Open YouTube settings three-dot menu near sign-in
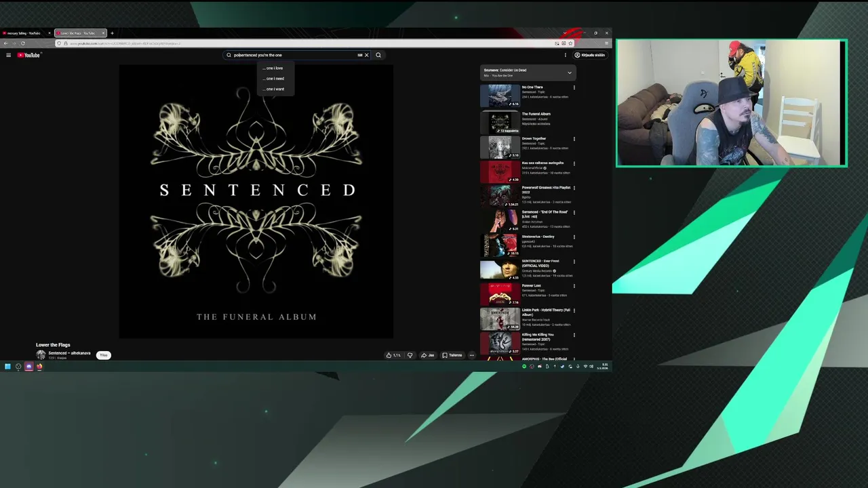Image resolution: width=868 pixels, height=488 pixels. click(565, 55)
